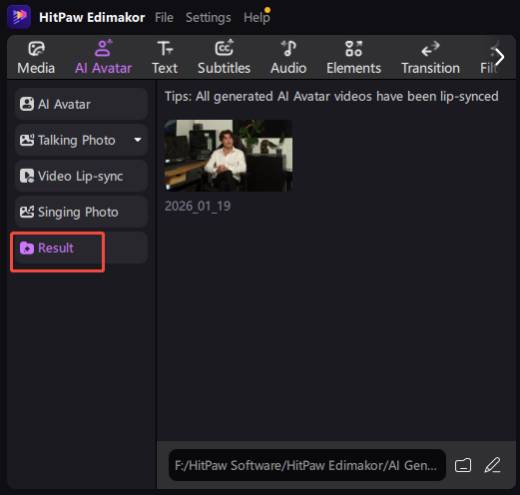Click the lip-synced tips text
This screenshot has height=495, width=520.
[x=331, y=97]
